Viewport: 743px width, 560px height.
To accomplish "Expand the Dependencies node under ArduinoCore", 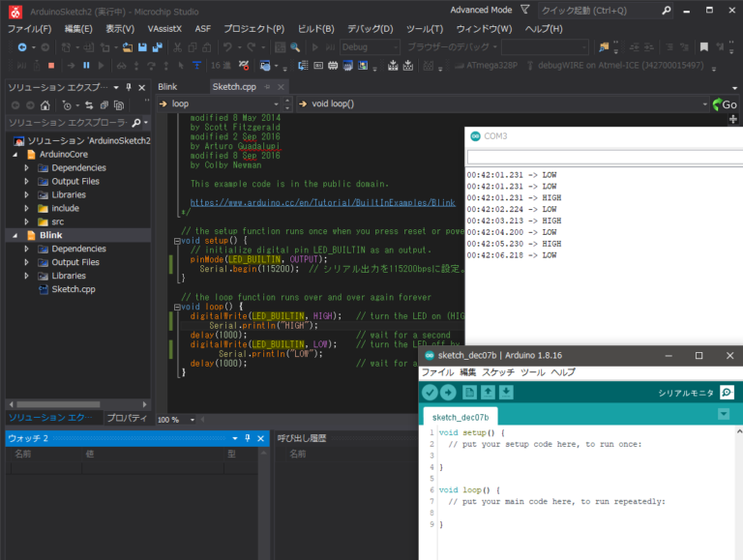I will click(27, 167).
